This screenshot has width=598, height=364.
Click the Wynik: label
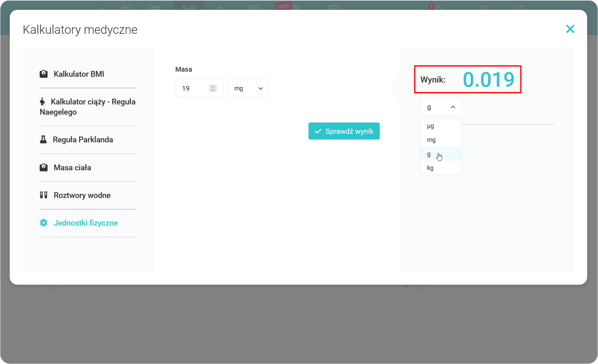tap(433, 80)
